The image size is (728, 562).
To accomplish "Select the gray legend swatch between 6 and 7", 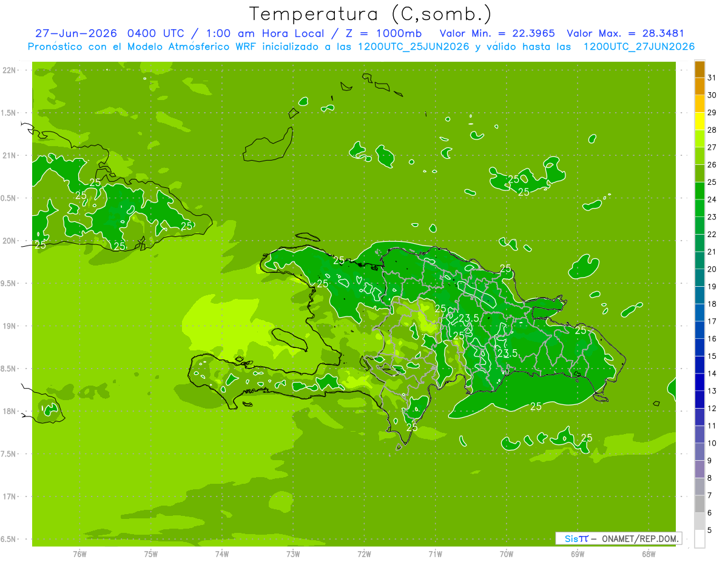I will 699,504.
